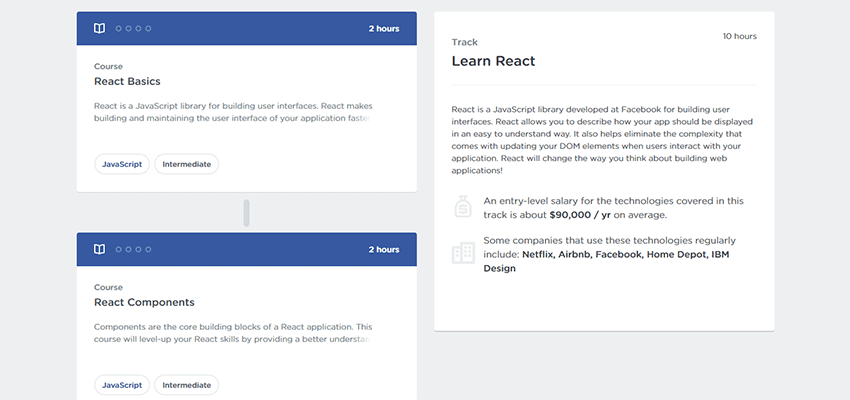Click the 2 hours label on React Components
Viewport: 850px width, 400px height.
click(x=383, y=249)
